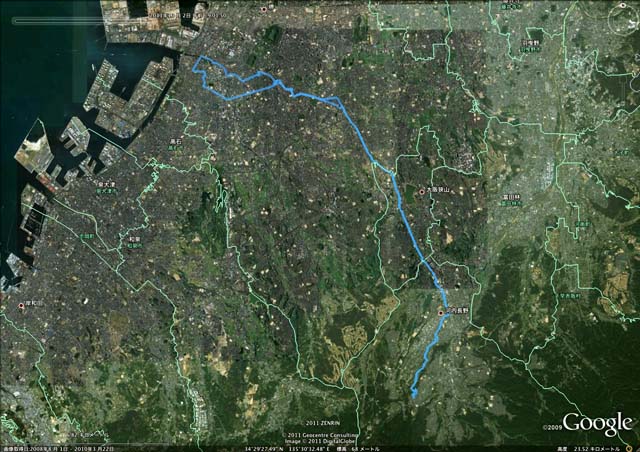The width and height of the screenshot is (640, 452).
Task: Click the streaming status icon at bottom right
Action: pyautogui.click(x=629, y=448)
